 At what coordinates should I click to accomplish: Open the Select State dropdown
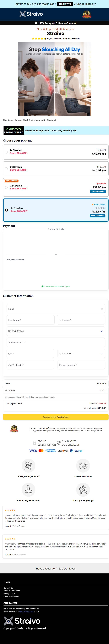[81, 353]
